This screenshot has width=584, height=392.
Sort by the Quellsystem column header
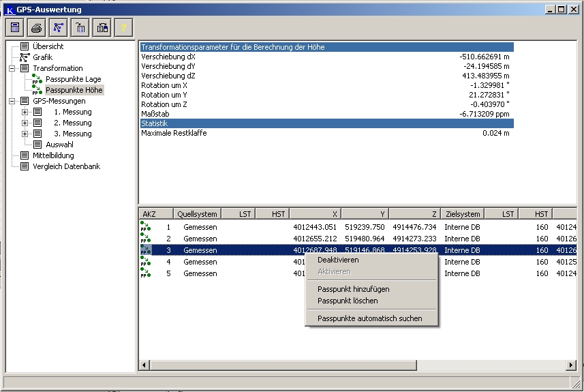coord(197,214)
